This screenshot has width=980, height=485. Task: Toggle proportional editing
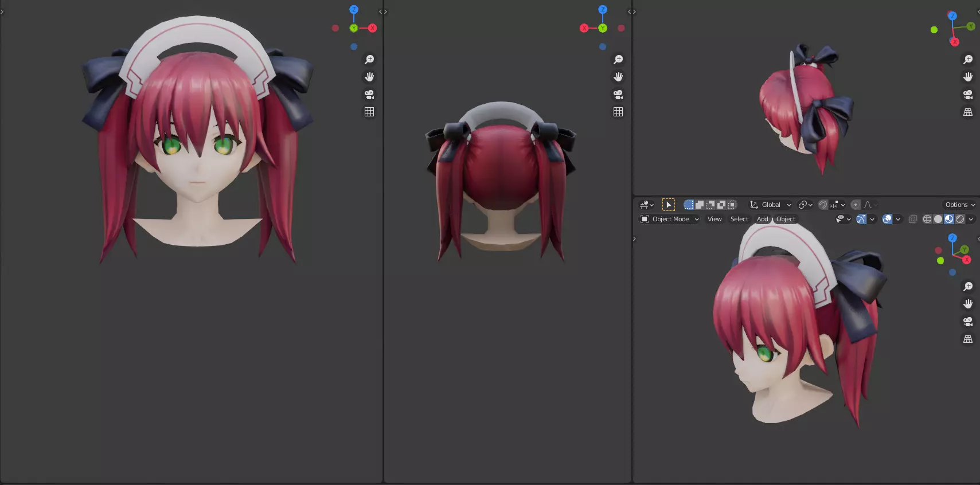tap(856, 205)
